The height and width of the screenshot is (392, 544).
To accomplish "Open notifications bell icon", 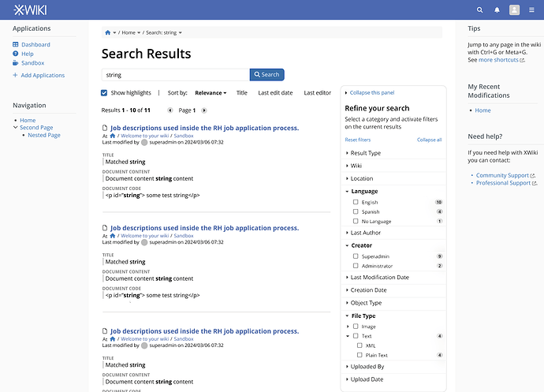I will pos(497,10).
